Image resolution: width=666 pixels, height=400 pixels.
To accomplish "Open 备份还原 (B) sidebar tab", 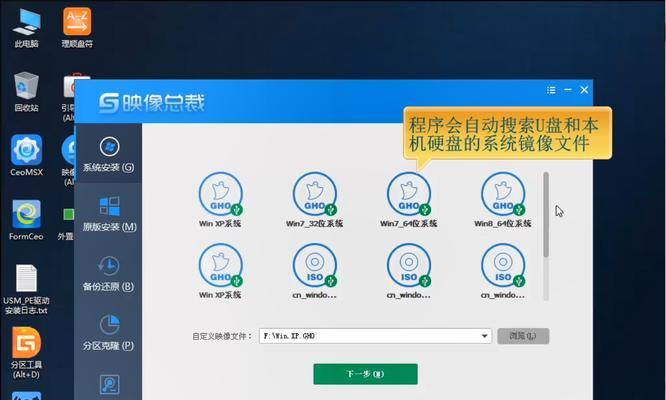I will click(109, 273).
